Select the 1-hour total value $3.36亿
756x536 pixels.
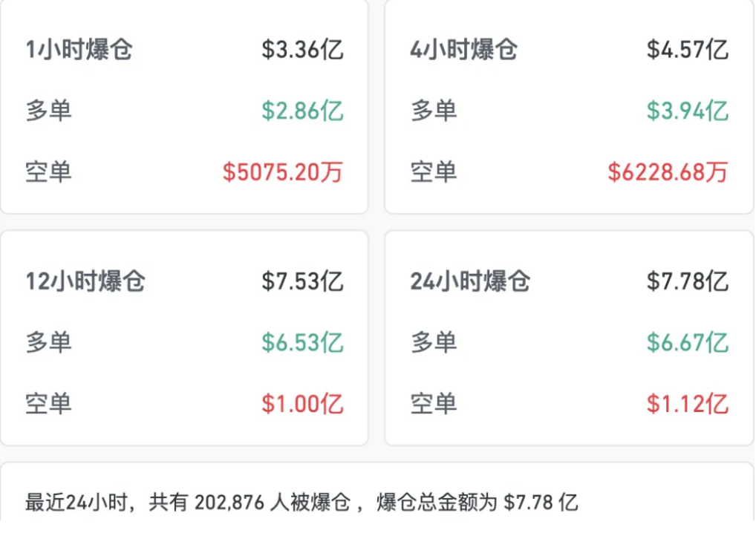click(x=302, y=50)
